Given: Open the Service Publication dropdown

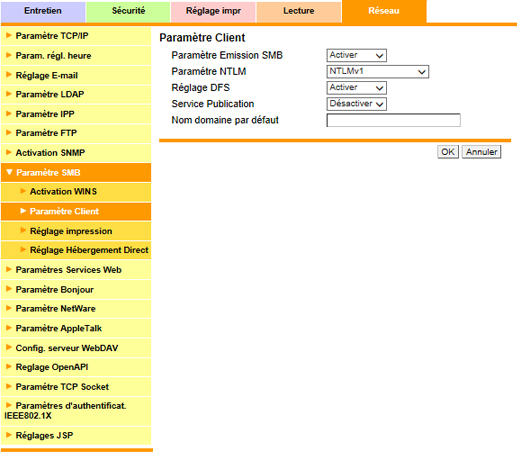Looking at the screenshot, I should click(x=356, y=104).
